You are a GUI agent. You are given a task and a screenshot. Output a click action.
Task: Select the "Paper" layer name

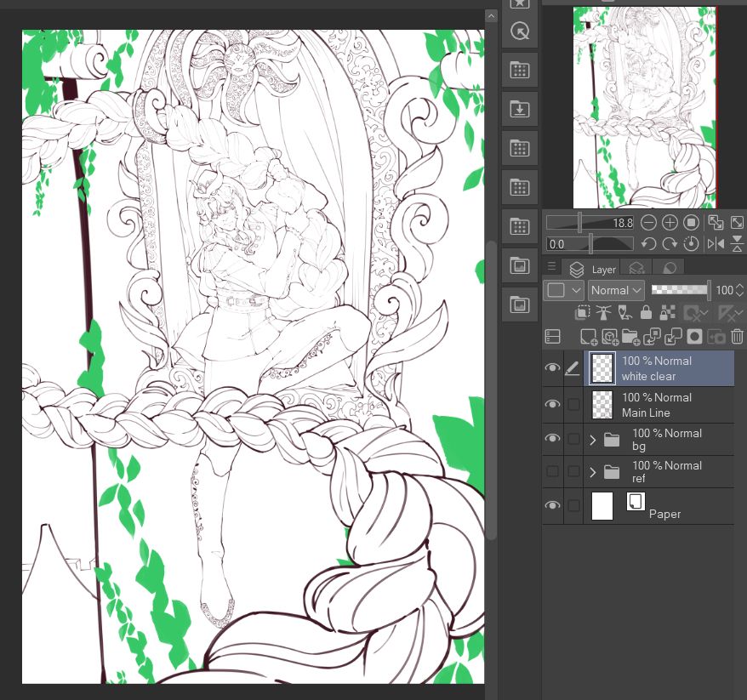pyautogui.click(x=664, y=515)
